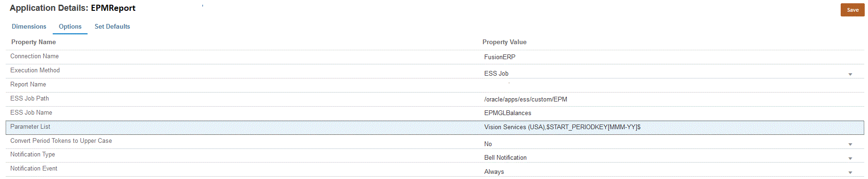Screen dimensions: 868x179
Task: Expand the Execution Method dropdown arrow
Action: pyautogui.click(x=850, y=74)
